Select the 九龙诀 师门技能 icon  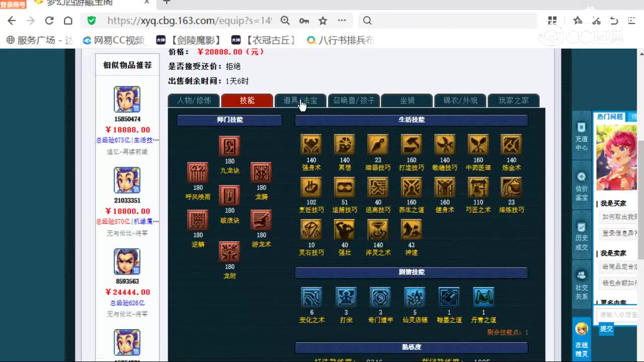click(x=229, y=146)
